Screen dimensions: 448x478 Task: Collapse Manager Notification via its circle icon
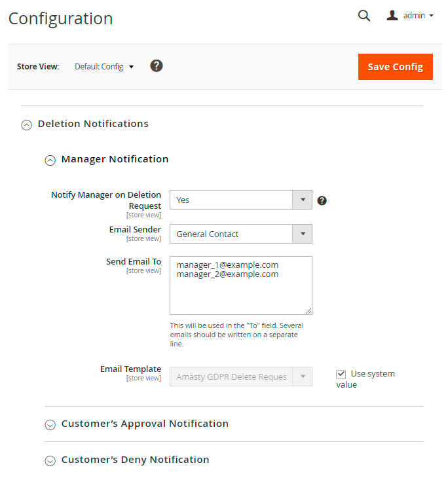pyautogui.click(x=50, y=160)
